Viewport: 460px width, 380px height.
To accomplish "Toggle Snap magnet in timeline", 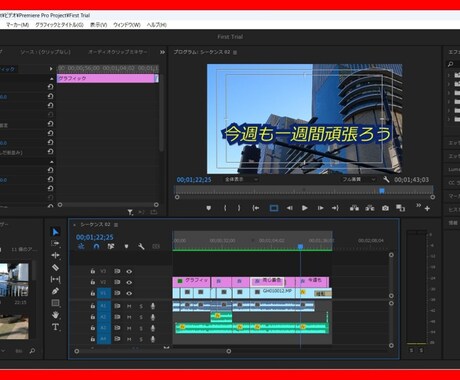I will pyautogui.click(x=96, y=246).
